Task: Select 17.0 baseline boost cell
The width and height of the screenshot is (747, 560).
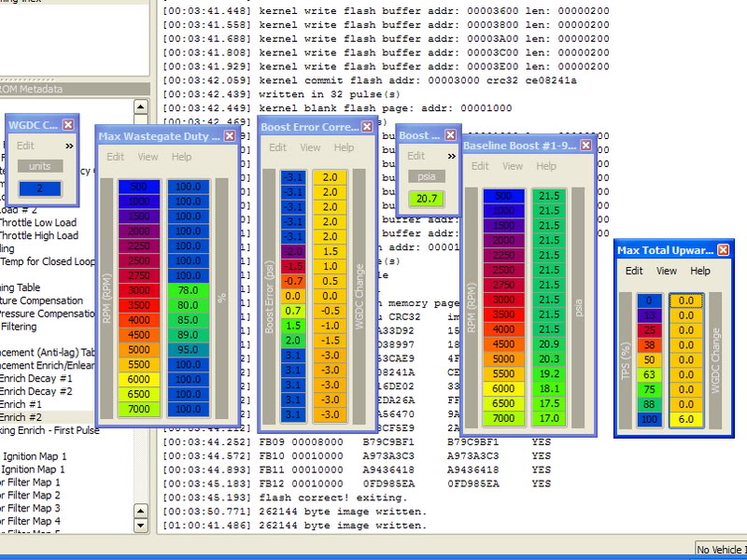Action: coord(549,417)
